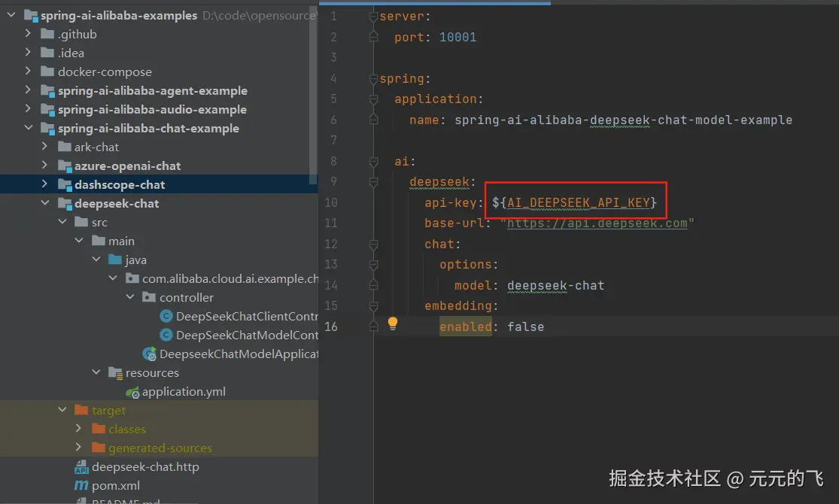Click the spring-ai-alibaba-examples project folder icon
Image resolution: width=839 pixels, height=504 pixels.
click(31, 16)
